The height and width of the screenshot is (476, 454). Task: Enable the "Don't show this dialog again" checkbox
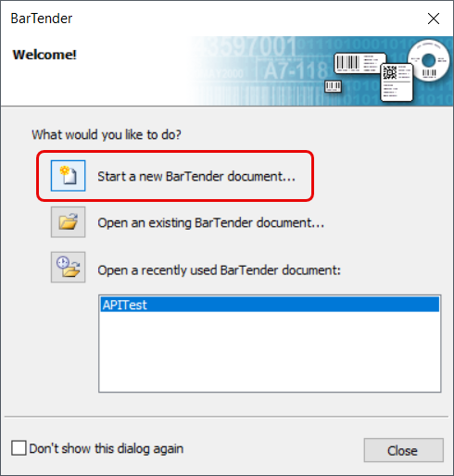19,448
